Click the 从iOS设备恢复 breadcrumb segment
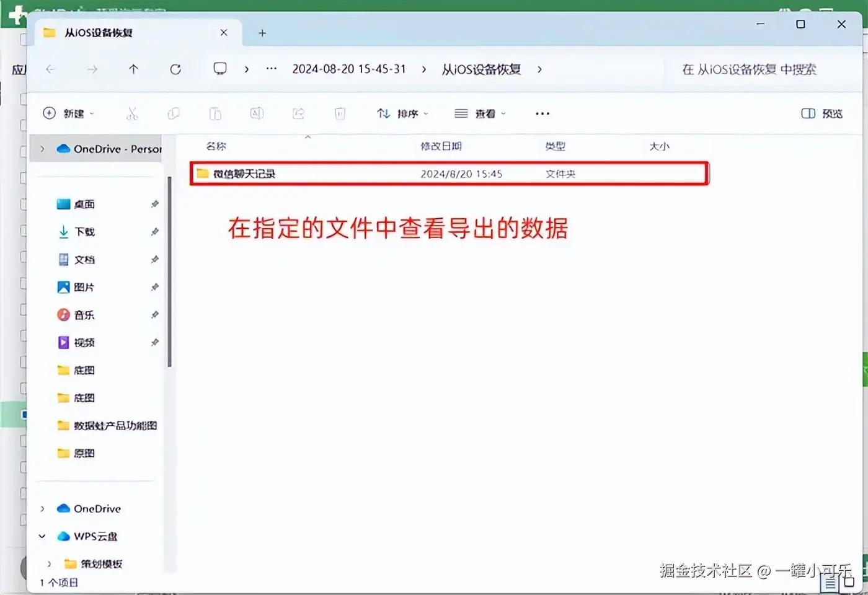The height and width of the screenshot is (595, 868). coord(481,69)
